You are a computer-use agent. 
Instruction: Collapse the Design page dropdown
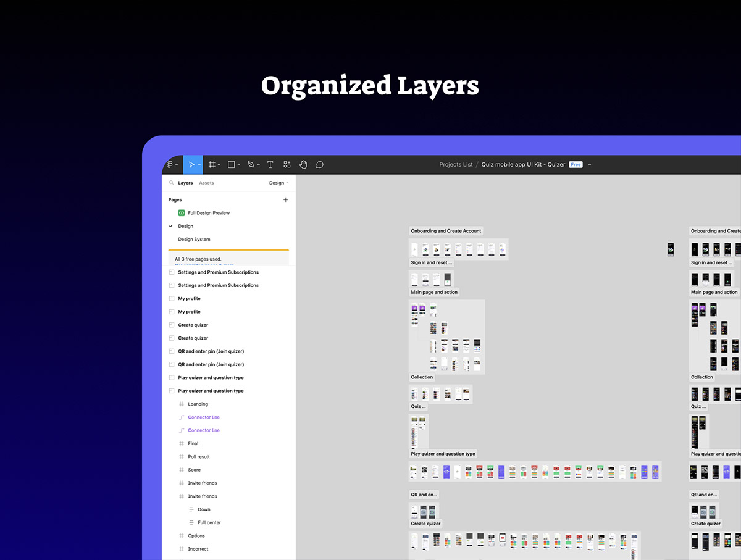point(279,183)
